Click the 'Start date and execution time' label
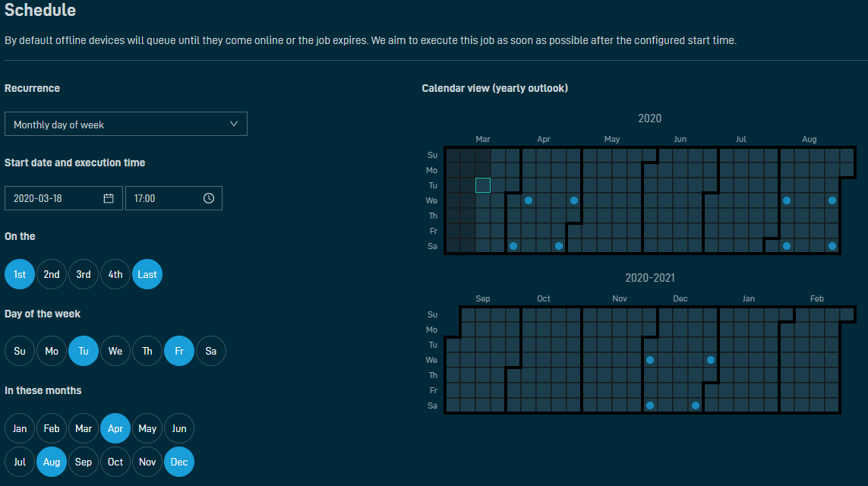Screen dimensions: 868x486 [74, 163]
